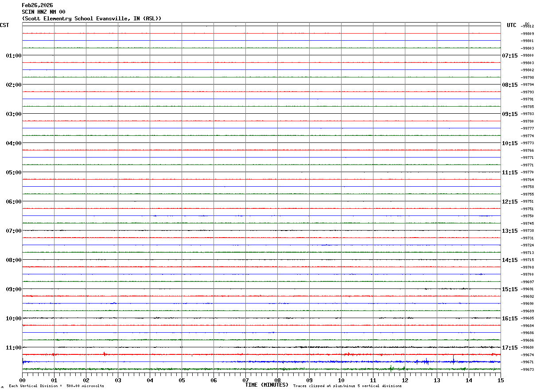Viewport: 536px width, 392px height.
Task: Click the 03 minute axis tick label
Action: [118, 380]
